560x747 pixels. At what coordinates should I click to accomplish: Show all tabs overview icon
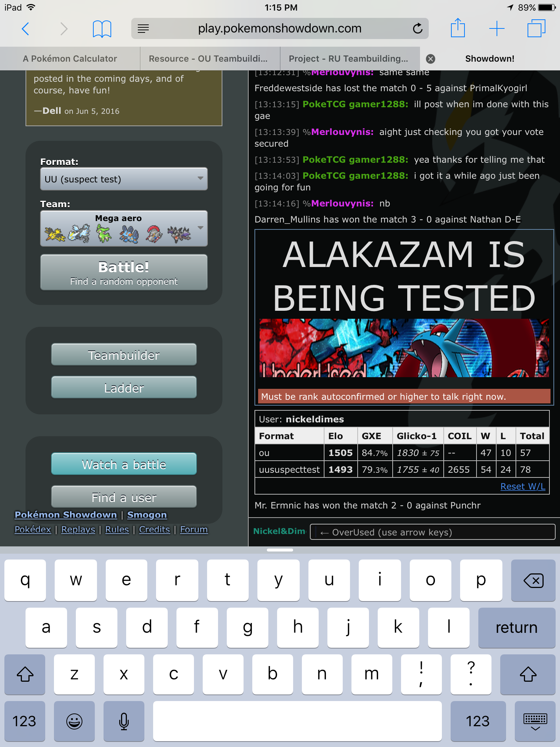536,28
